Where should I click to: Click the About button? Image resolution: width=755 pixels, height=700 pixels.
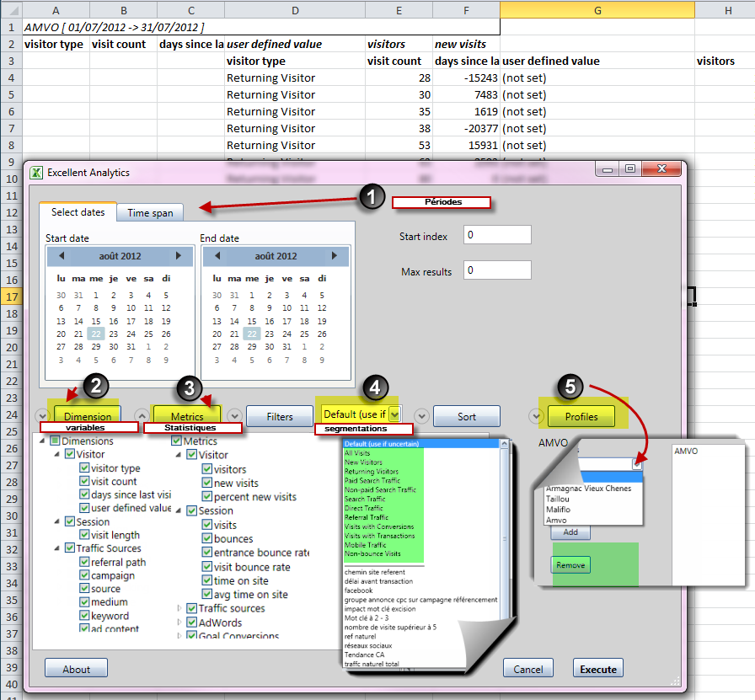coord(76,668)
